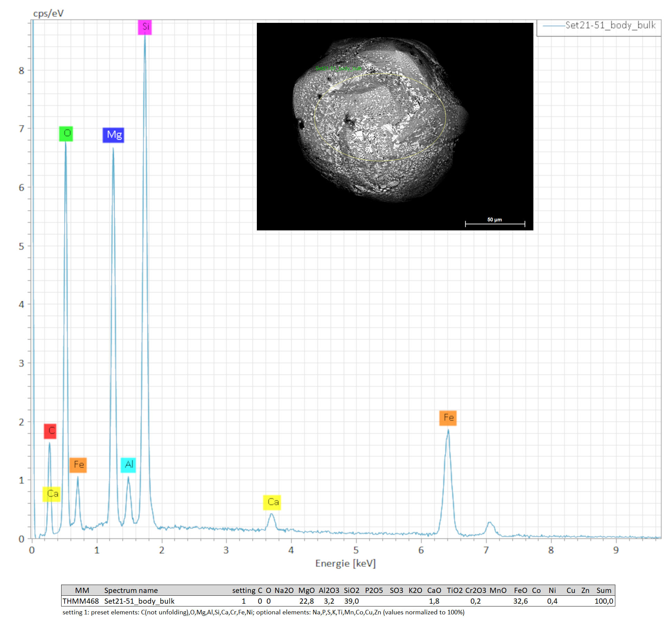
Task: Select the orange Fe label near 6.4 keV
Action: tap(448, 418)
